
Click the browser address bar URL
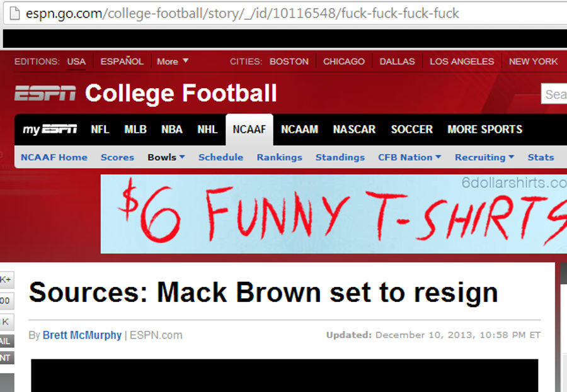coord(243,13)
